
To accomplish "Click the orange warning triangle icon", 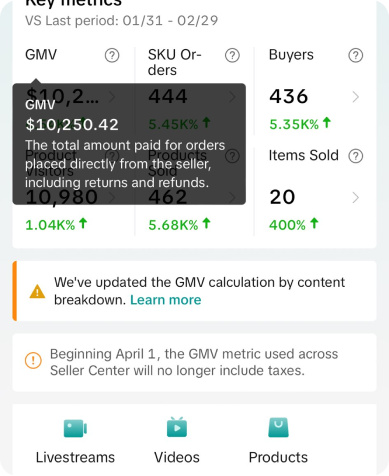I will click(37, 291).
